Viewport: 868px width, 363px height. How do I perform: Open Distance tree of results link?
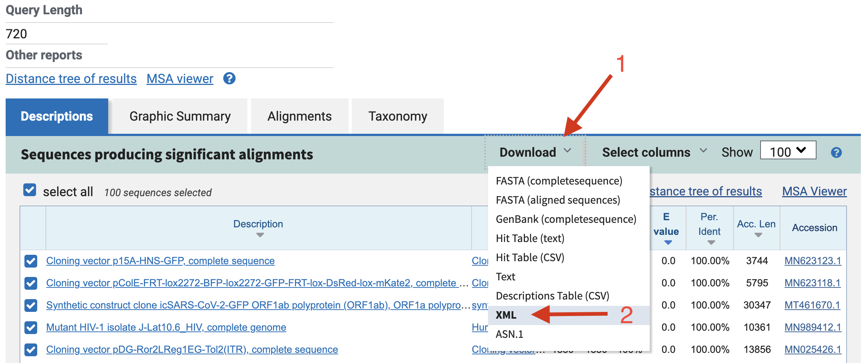[71, 79]
